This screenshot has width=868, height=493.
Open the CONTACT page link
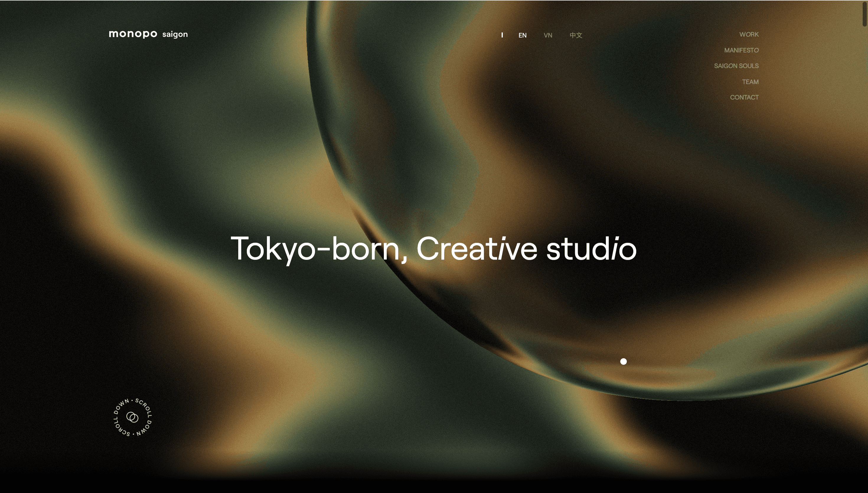(744, 97)
